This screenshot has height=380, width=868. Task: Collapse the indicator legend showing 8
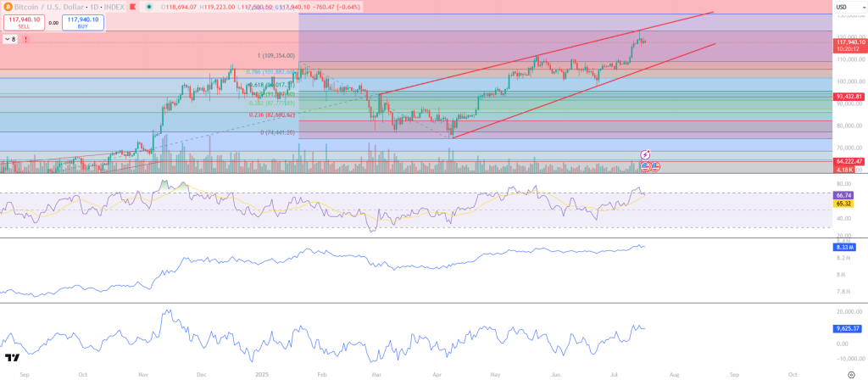click(x=10, y=39)
